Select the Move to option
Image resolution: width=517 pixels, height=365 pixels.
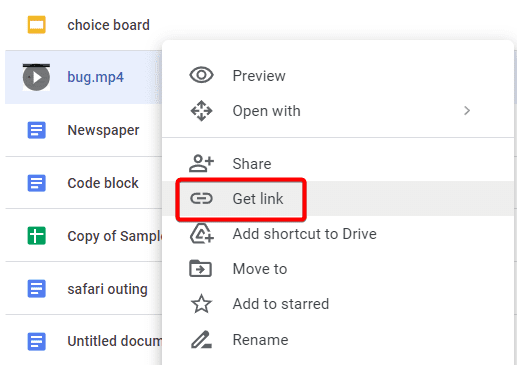[x=338, y=269]
